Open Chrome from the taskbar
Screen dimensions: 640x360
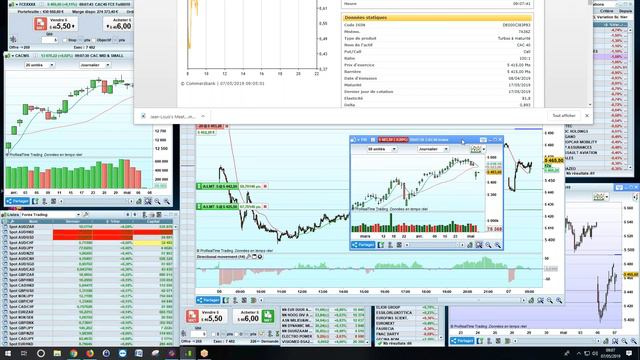[73, 353]
